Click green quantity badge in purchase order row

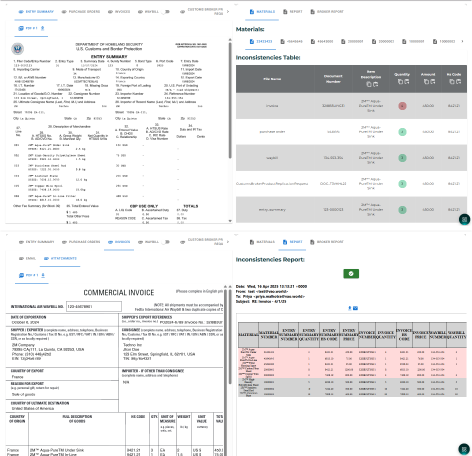click(402, 132)
